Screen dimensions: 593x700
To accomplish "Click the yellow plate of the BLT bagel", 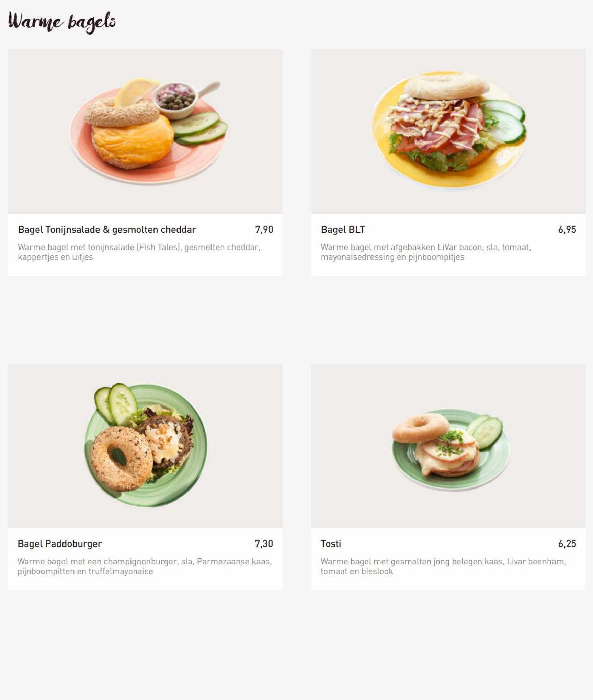I will point(448,130).
